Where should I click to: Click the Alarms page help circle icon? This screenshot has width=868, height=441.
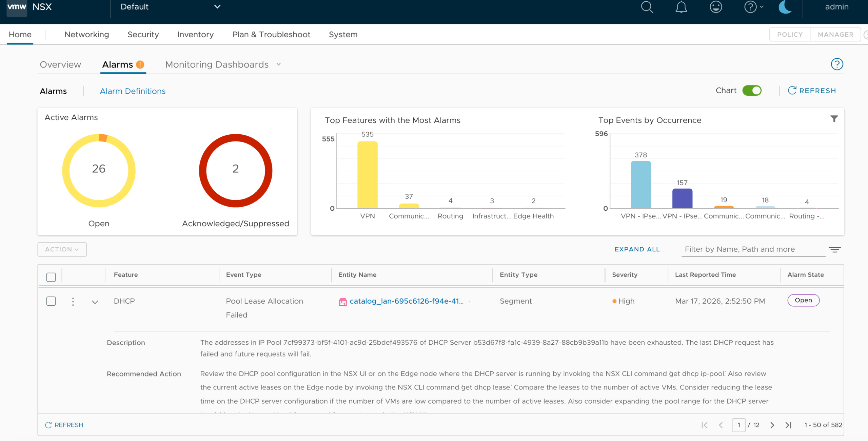(x=837, y=64)
